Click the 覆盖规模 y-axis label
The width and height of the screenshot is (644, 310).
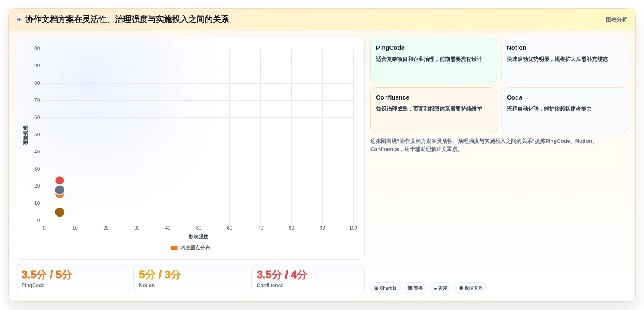point(26,135)
